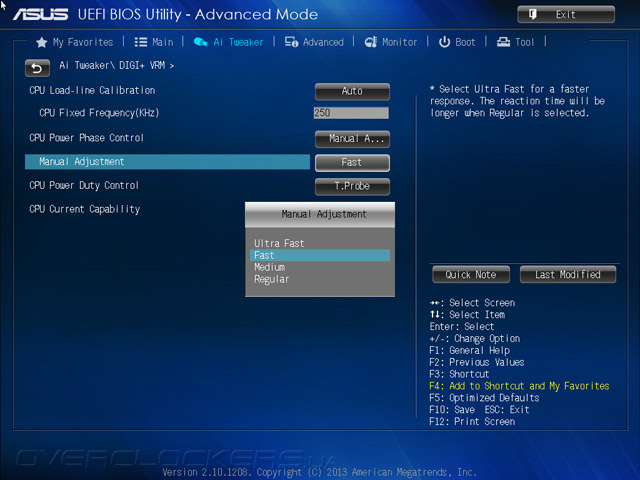Screen dimensions: 640x480
Task: Click the Exit button
Action: click(566, 15)
